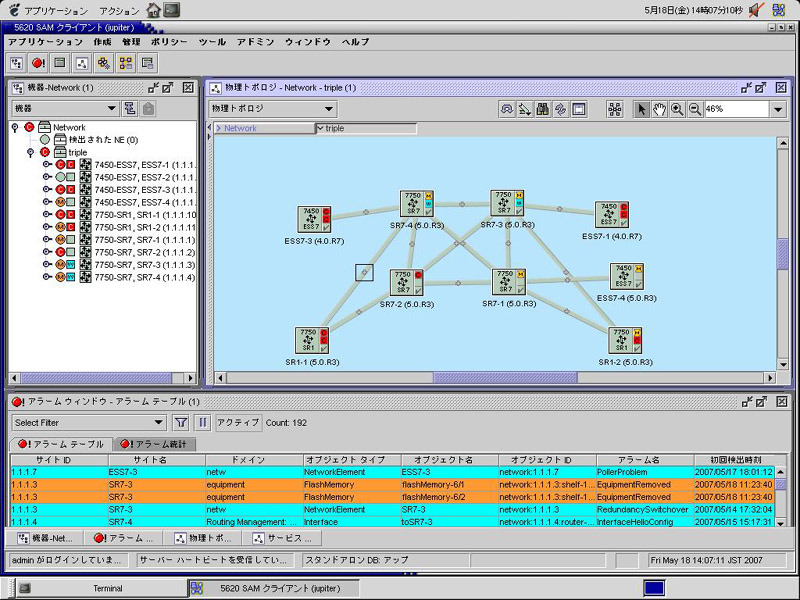Open the アプリケーション application menu
This screenshot has height=600, width=800.
[x=45, y=42]
